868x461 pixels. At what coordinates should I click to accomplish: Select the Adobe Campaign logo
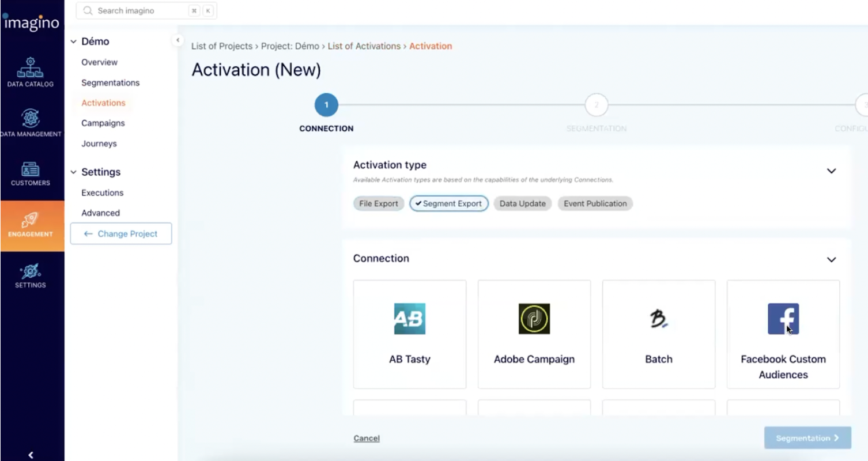click(534, 319)
